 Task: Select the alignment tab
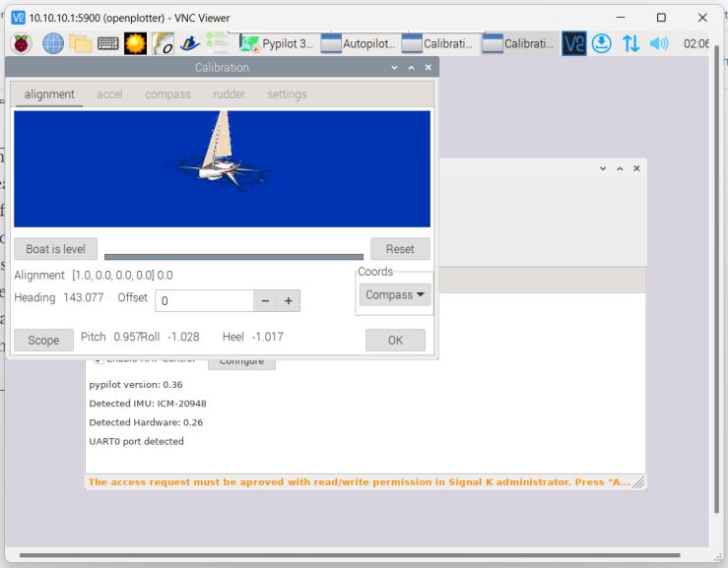point(49,95)
